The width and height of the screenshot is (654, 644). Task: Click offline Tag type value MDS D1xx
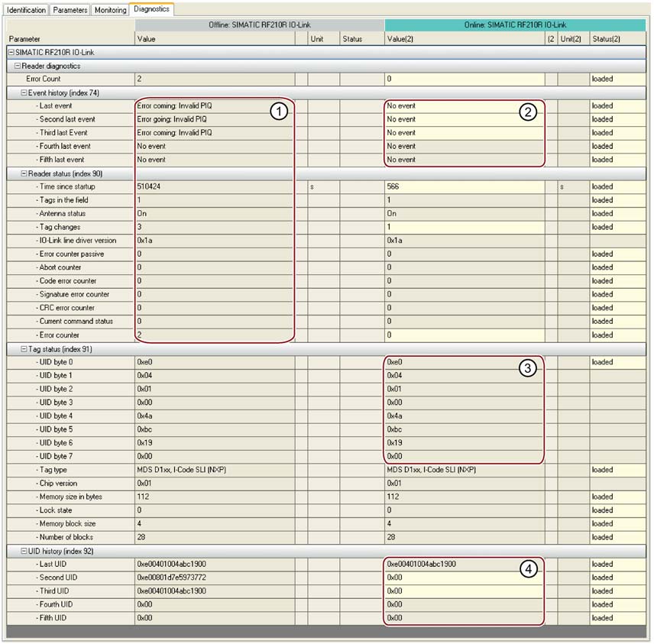coord(215,470)
